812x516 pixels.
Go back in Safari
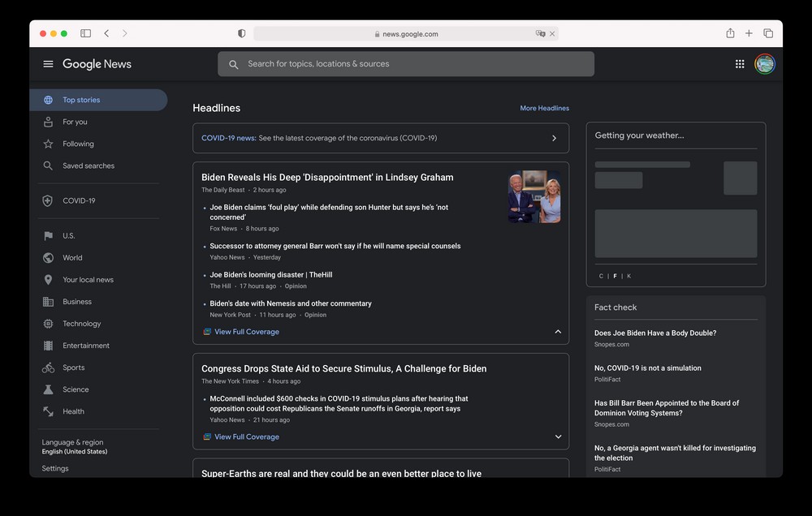[106, 33]
